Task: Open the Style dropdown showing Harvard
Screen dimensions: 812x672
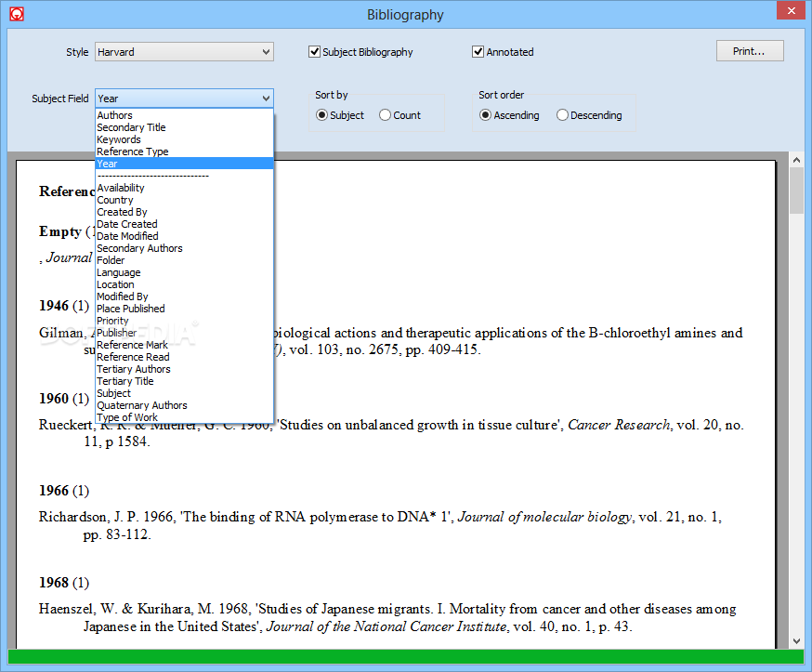Action: pos(184,52)
